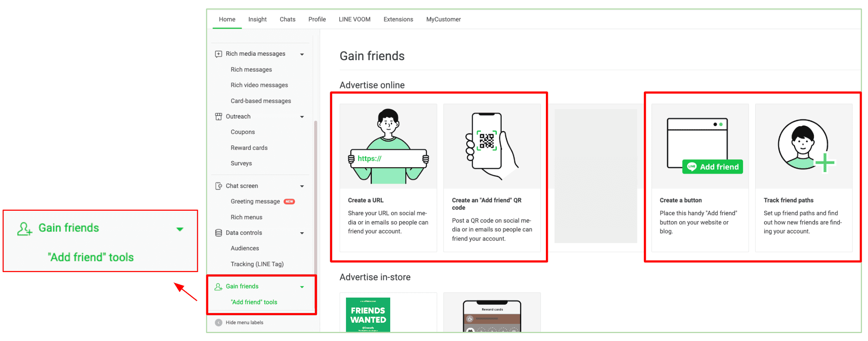This screenshot has height=341, width=868.
Task: Go to the Profile tab
Action: (x=317, y=19)
